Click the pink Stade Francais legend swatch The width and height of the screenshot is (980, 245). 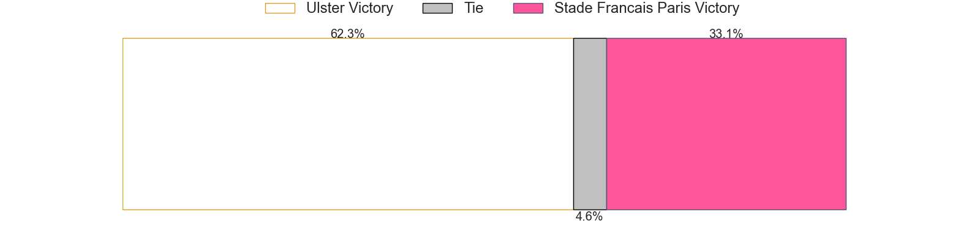tap(528, 8)
